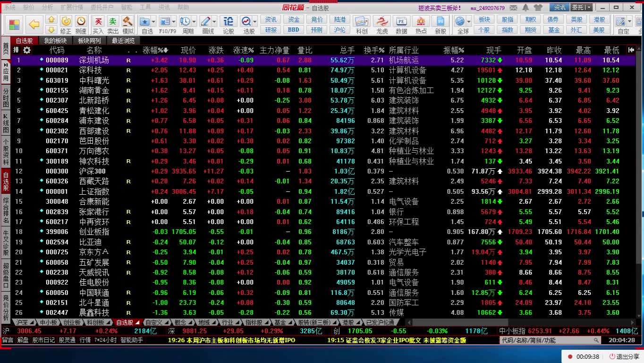Viewport: 644px width, 363px height.
Task: Click the 全球 globe icon
Action: pyautogui.click(x=460, y=22)
